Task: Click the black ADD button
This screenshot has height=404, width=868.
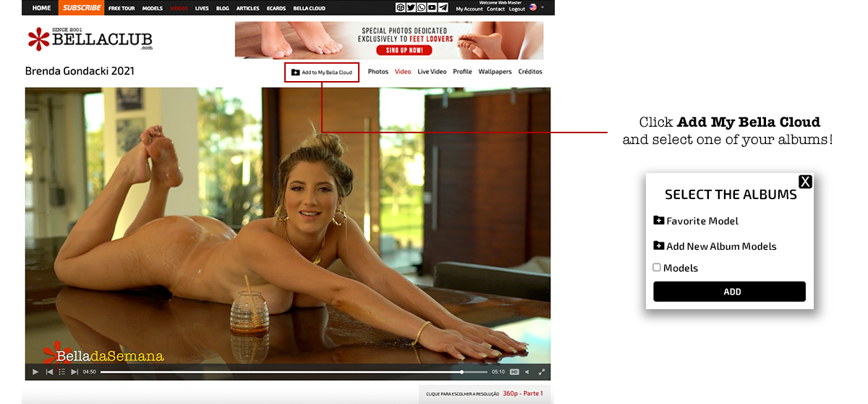Action: [729, 291]
